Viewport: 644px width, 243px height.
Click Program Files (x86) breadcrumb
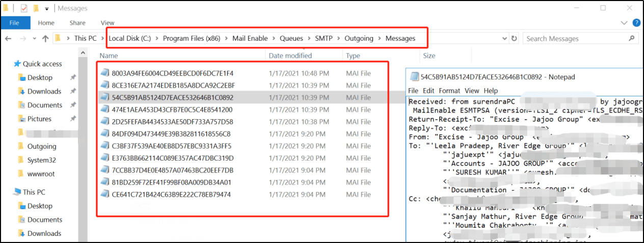[x=192, y=38]
